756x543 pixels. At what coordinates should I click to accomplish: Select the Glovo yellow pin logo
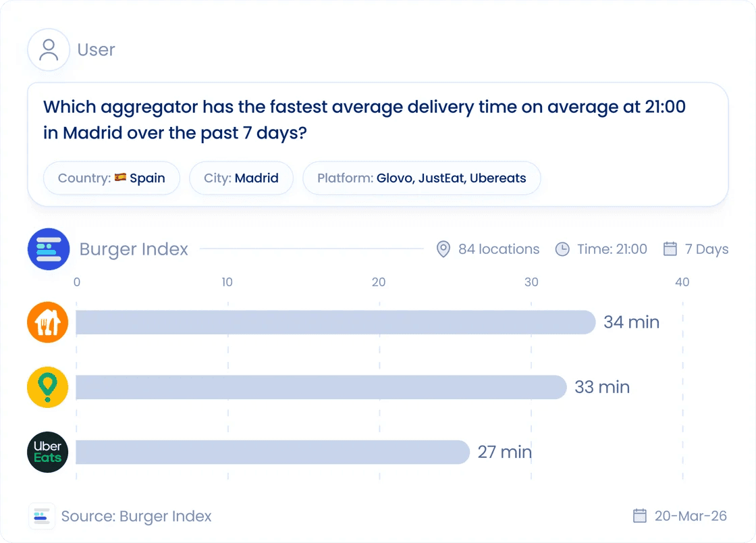tap(47, 387)
